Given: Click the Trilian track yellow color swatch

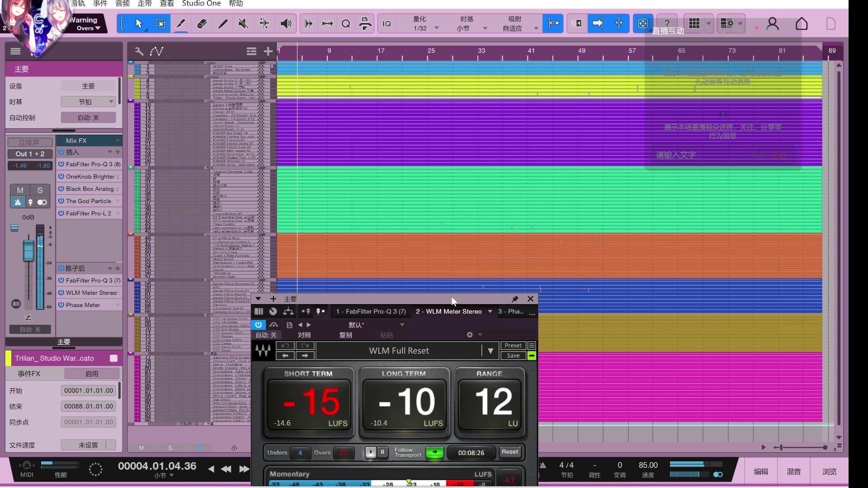Looking at the screenshot, I should click(x=8, y=358).
